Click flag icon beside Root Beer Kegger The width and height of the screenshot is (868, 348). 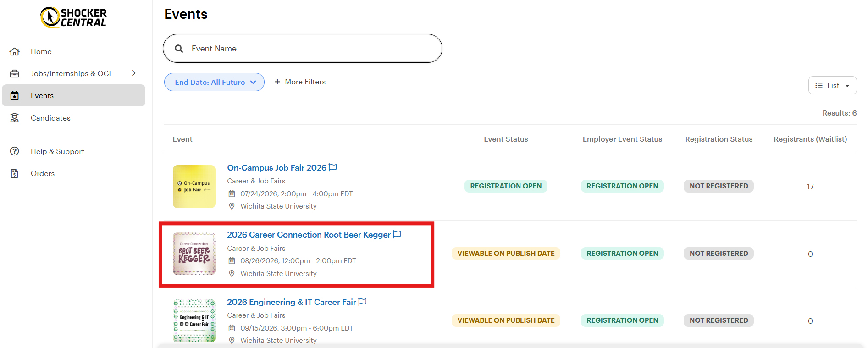[397, 234]
